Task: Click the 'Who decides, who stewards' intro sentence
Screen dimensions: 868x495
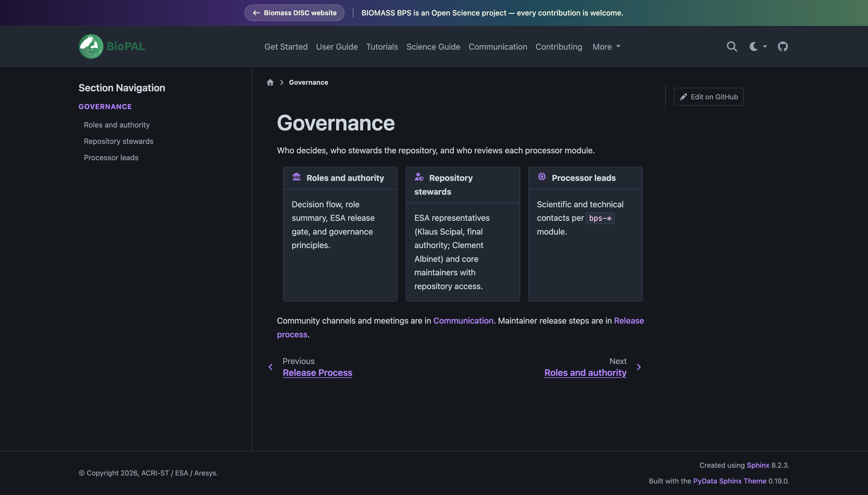Action: click(435, 150)
